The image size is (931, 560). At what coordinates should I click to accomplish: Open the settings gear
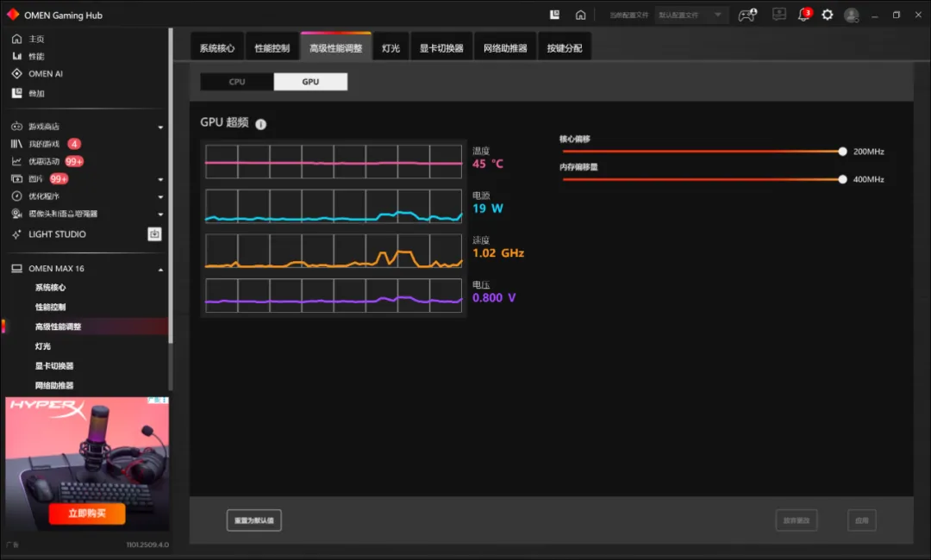tap(827, 15)
